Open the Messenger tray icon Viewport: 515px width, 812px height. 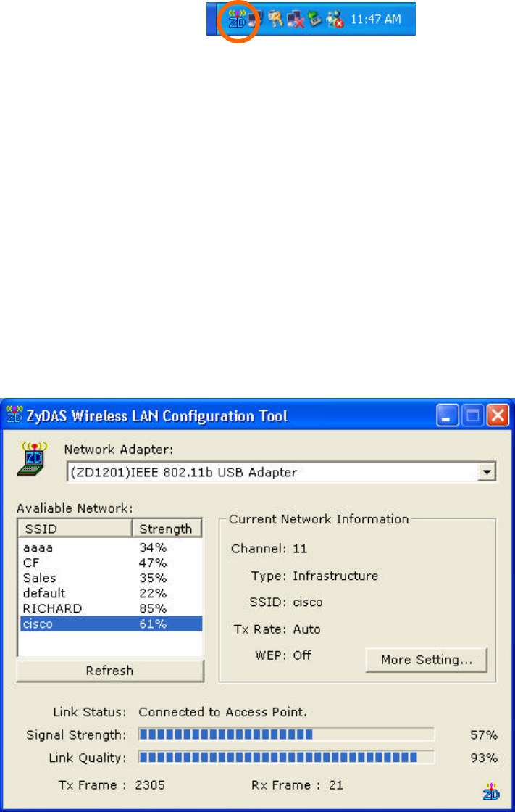(x=335, y=20)
